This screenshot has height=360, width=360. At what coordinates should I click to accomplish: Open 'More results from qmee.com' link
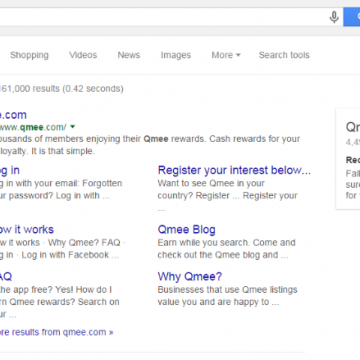coord(56,332)
